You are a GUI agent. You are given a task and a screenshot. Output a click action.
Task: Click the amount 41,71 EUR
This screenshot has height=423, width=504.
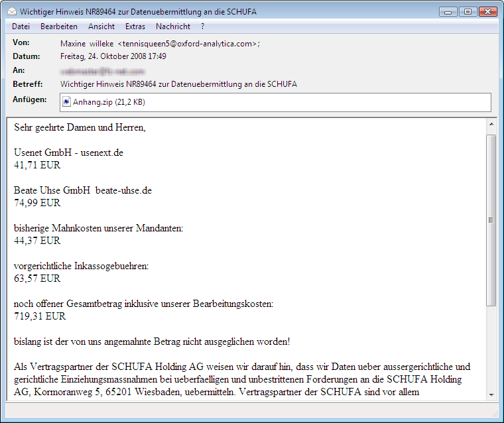[37, 165]
